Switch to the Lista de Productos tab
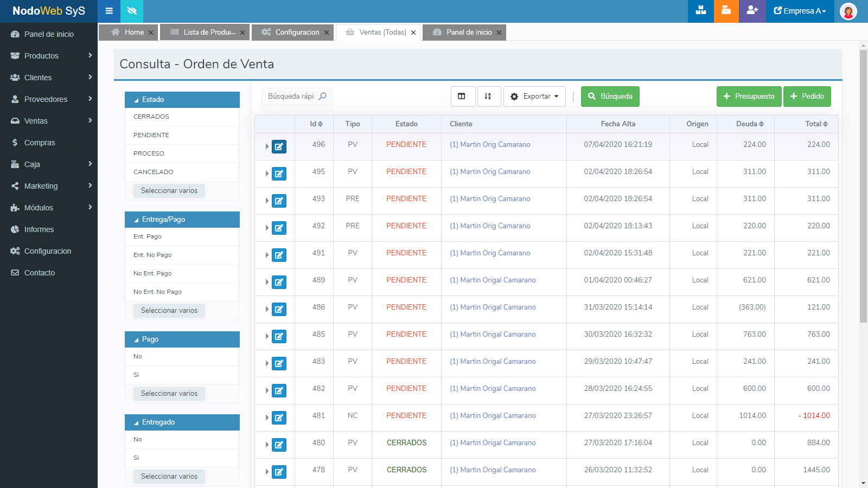This screenshot has height=488, width=868. pyautogui.click(x=209, y=33)
